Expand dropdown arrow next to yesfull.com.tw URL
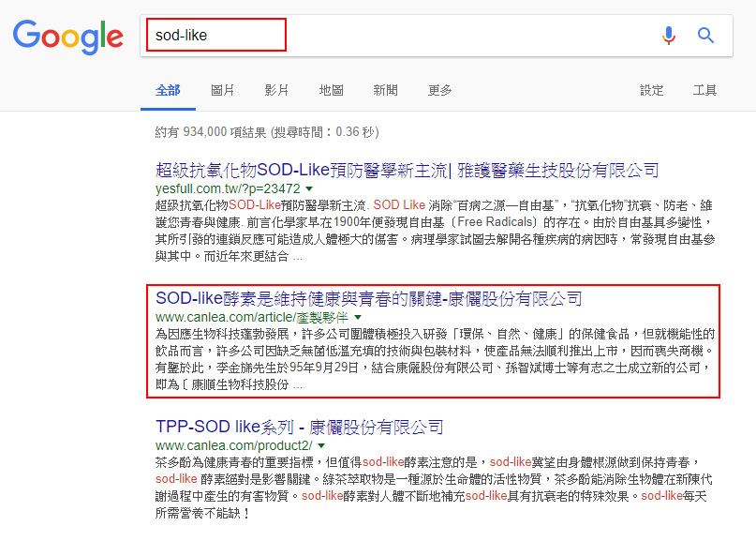Viewport: 756px width, 541px height. [309, 188]
